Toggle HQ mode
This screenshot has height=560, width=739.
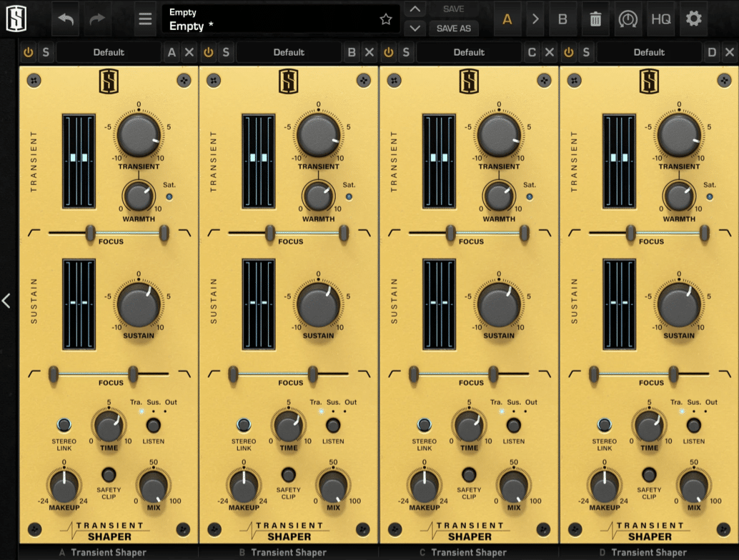point(661,19)
